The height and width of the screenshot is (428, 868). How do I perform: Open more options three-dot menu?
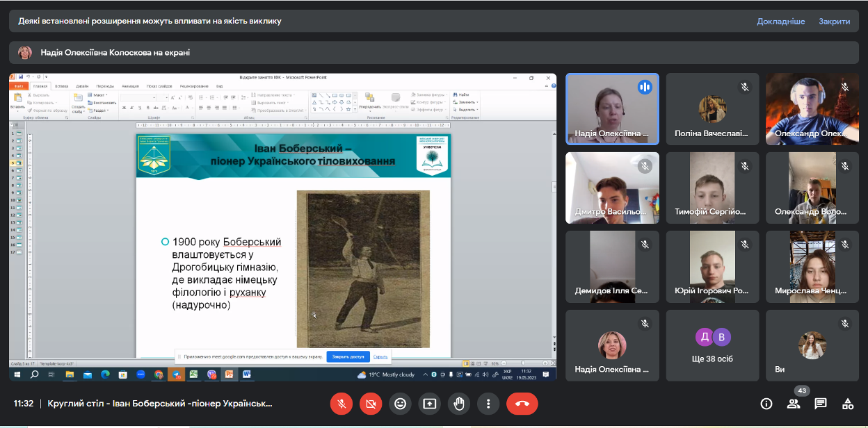pyautogui.click(x=488, y=403)
